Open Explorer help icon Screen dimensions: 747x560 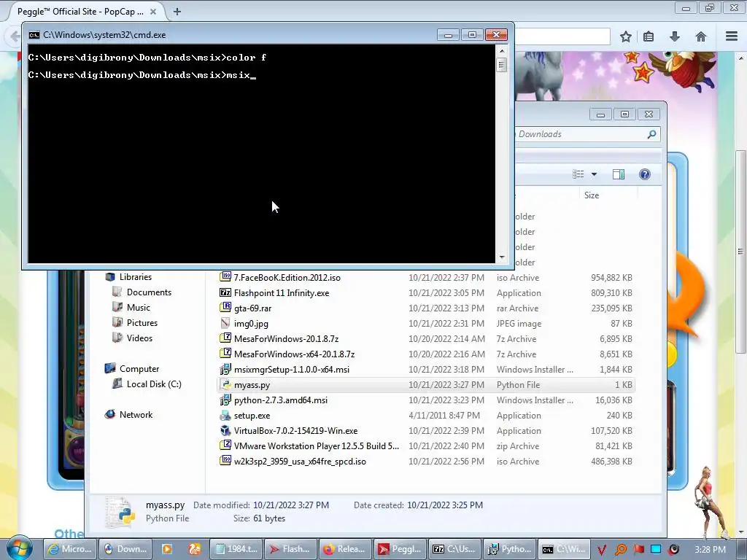[645, 174]
